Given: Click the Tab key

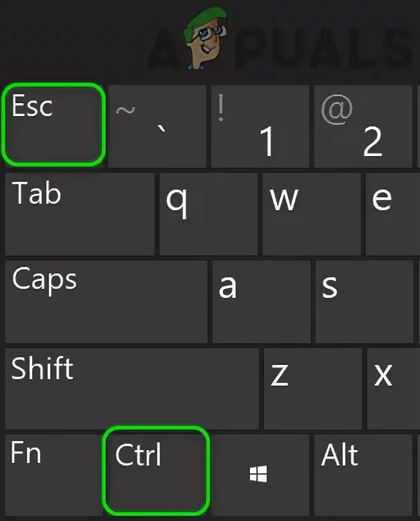Looking at the screenshot, I should pos(80,214).
